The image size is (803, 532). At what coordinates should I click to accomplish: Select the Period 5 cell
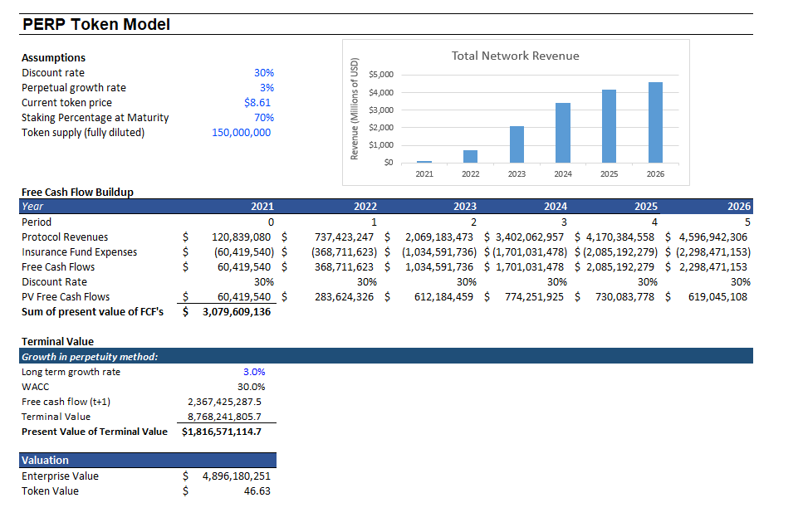[747, 222]
